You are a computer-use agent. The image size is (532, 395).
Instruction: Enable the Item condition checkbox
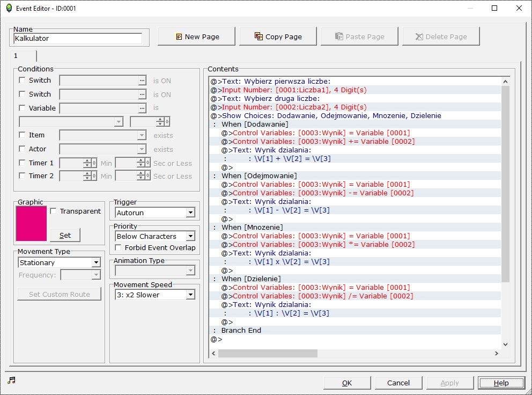click(x=23, y=135)
